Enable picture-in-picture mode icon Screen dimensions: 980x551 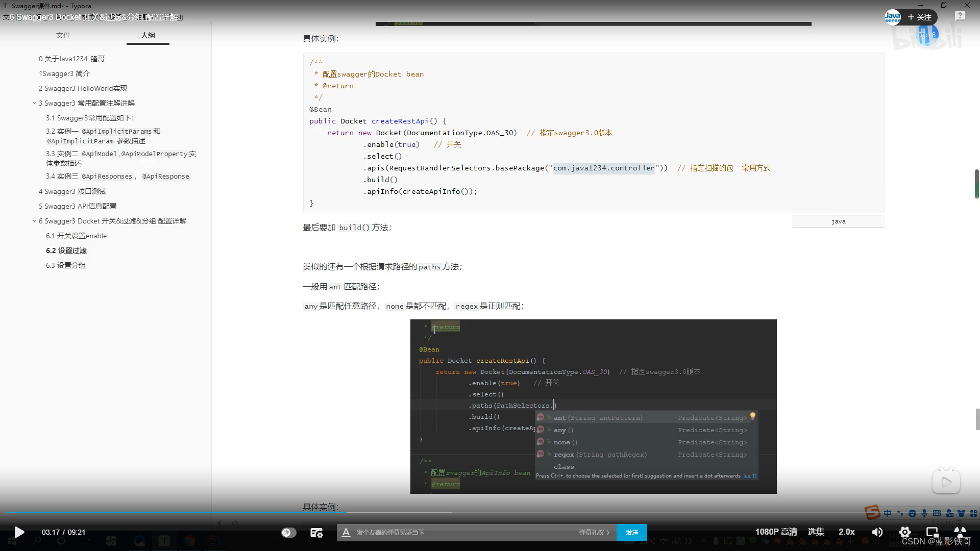[932, 532]
